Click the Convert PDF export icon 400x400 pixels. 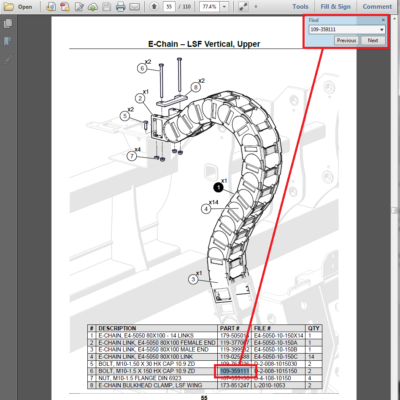click(x=64, y=6)
